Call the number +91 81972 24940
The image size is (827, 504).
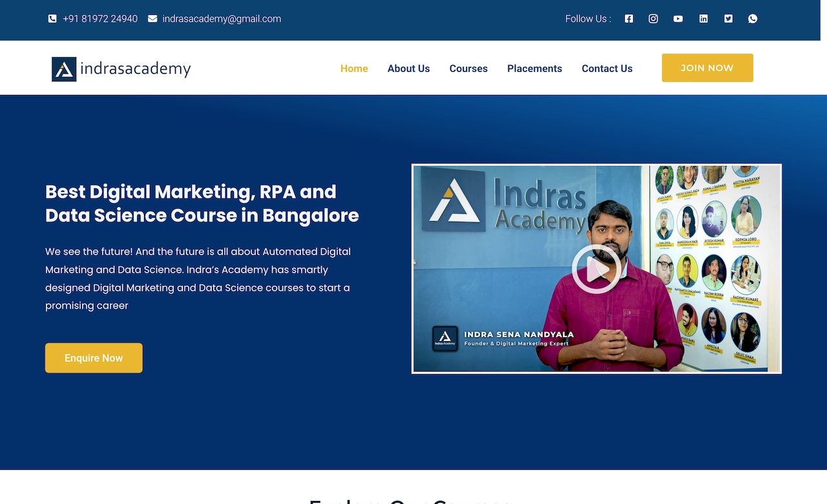[x=100, y=19]
